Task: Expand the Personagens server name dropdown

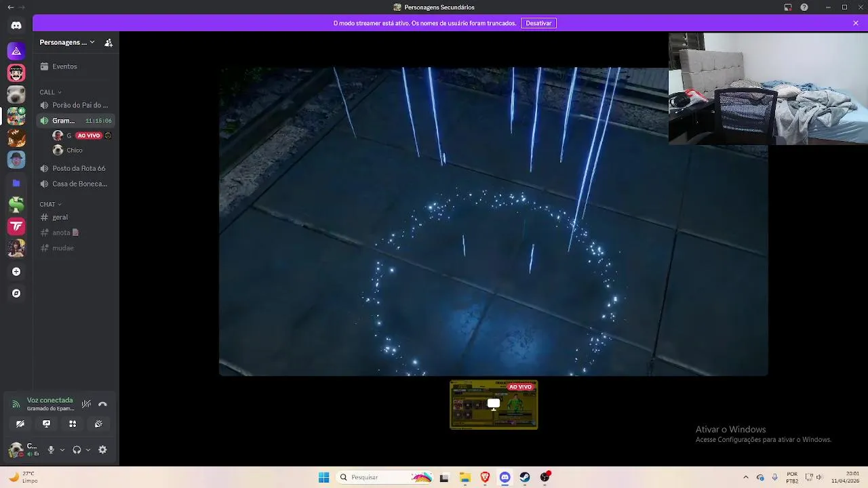Action: [67, 42]
